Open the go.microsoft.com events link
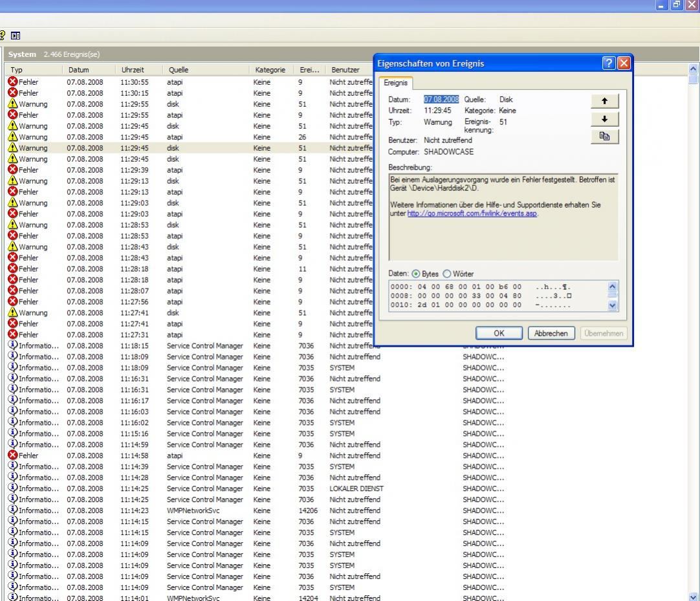The height and width of the screenshot is (601, 700). click(x=472, y=213)
